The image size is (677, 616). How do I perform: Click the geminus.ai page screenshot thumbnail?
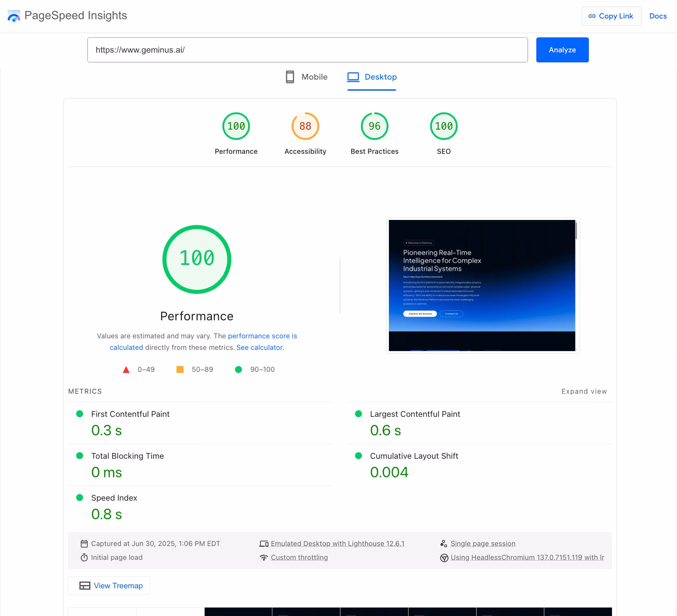tap(483, 285)
